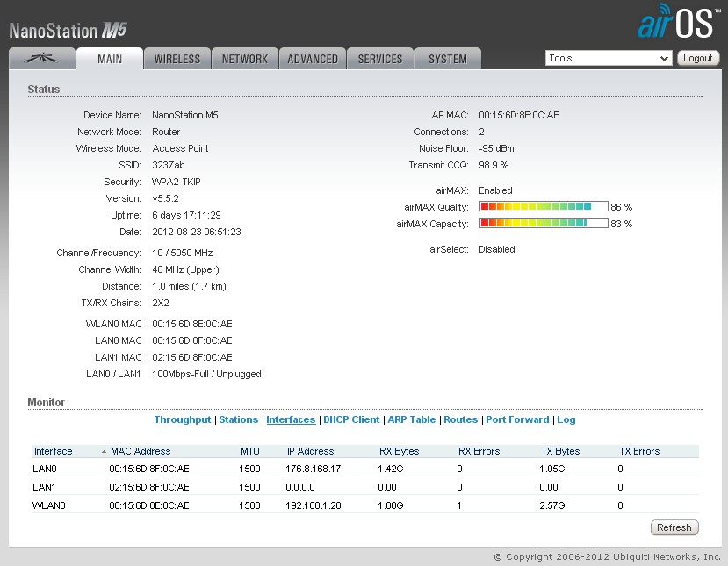Click the NanoStation M5 header title
Image resolution: width=728 pixels, height=566 pixels.
68,31
